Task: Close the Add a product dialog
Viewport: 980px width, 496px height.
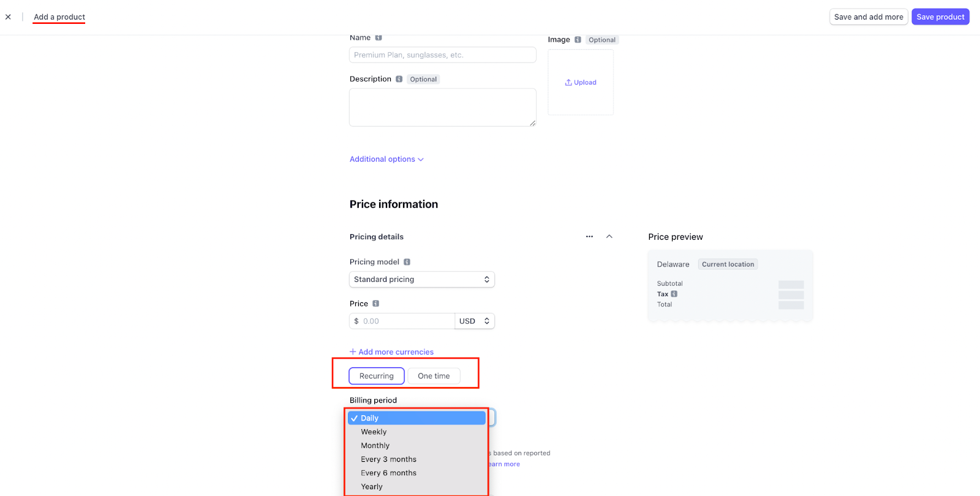Action: (x=8, y=17)
